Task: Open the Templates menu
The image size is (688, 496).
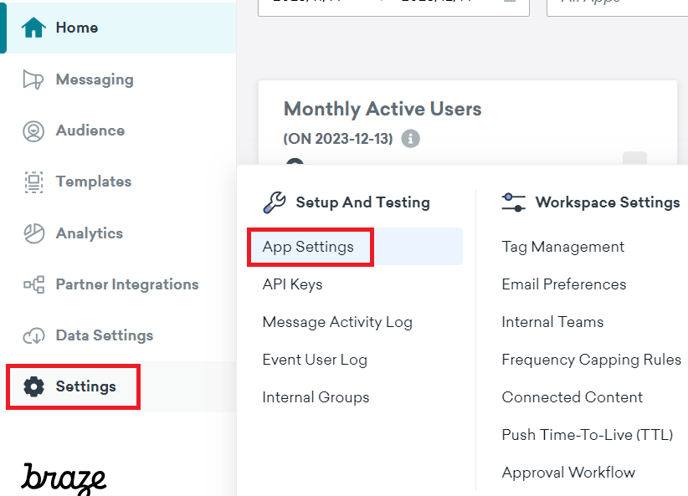Action: [93, 182]
